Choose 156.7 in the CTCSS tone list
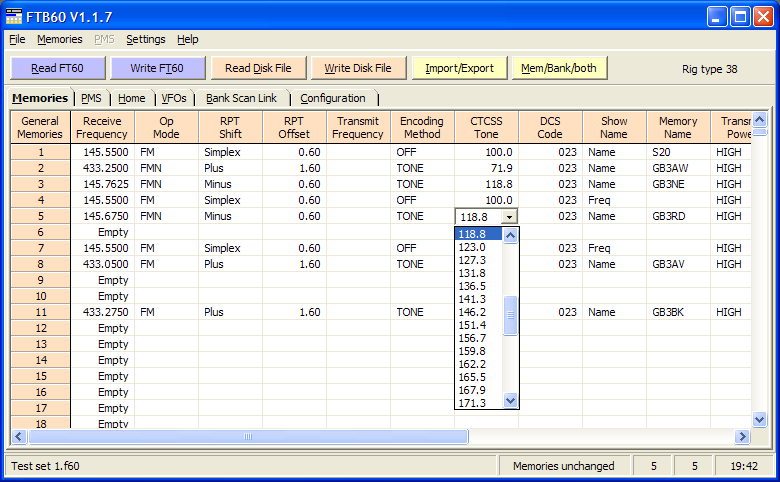Screen dimensions: 780x482 pos(479,338)
